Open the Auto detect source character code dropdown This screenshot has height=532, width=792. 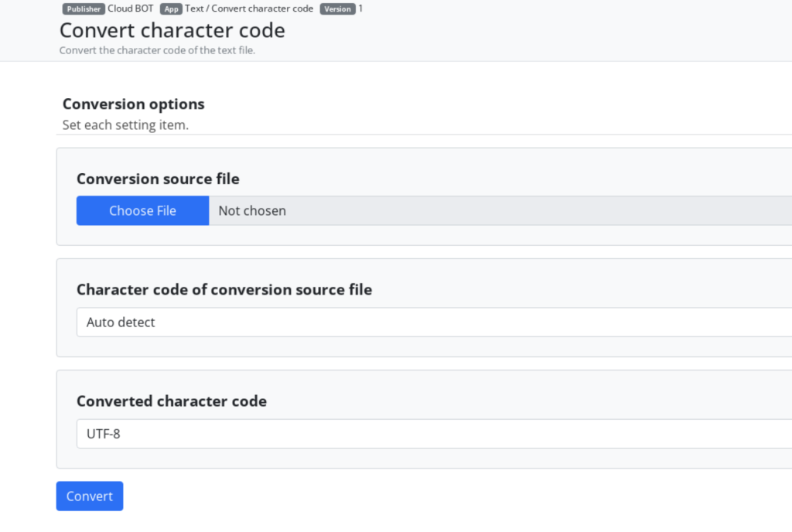[435, 322]
